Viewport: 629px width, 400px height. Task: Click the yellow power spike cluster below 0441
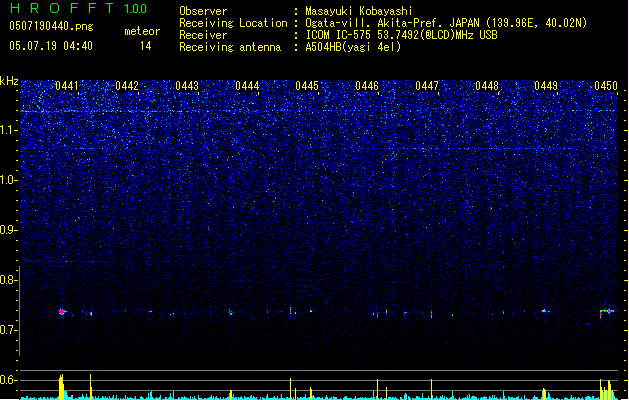(61, 387)
